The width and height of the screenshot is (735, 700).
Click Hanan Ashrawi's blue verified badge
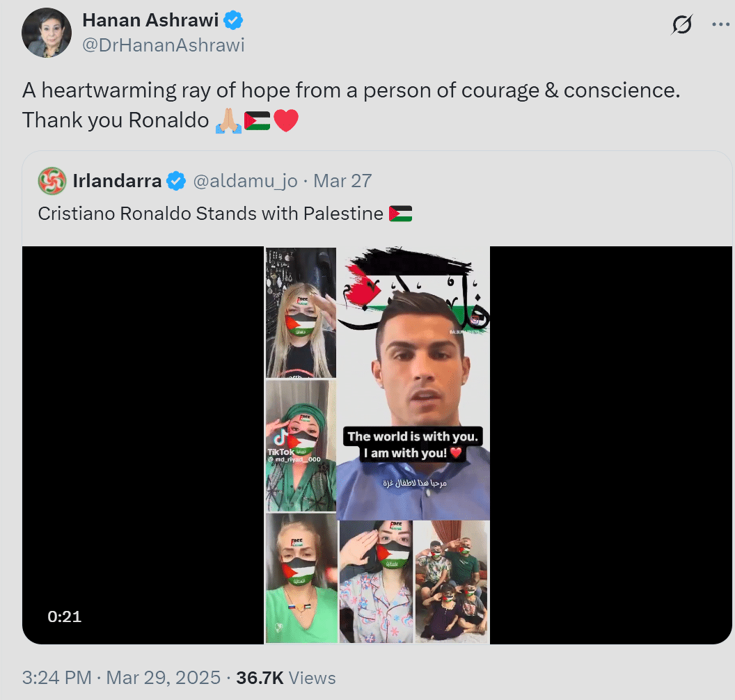[233, 21]
